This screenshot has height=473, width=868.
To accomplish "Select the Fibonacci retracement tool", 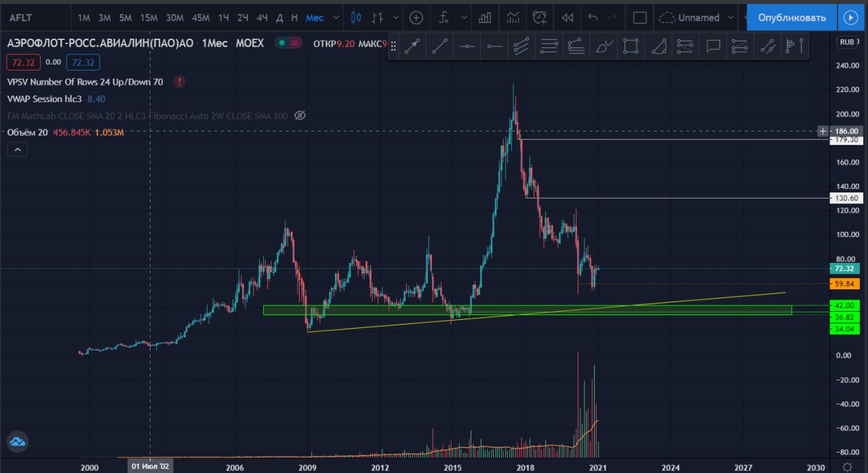I will pyautogui.click(x=549, y=46).
